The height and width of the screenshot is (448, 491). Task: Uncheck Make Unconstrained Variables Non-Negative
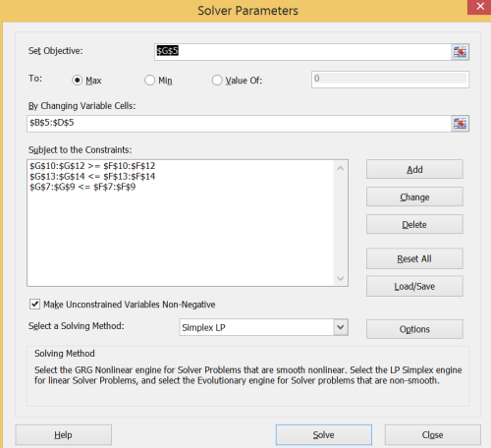tap(34, 304)
